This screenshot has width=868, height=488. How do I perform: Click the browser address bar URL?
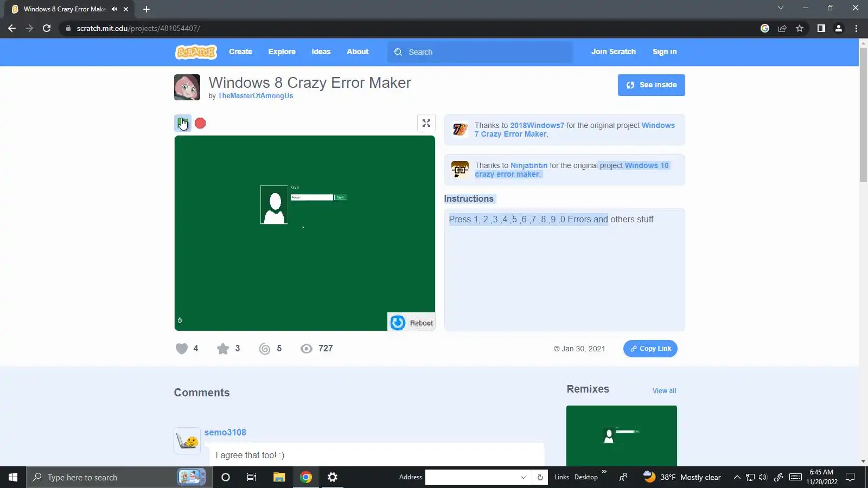click(x=138, y=28)
